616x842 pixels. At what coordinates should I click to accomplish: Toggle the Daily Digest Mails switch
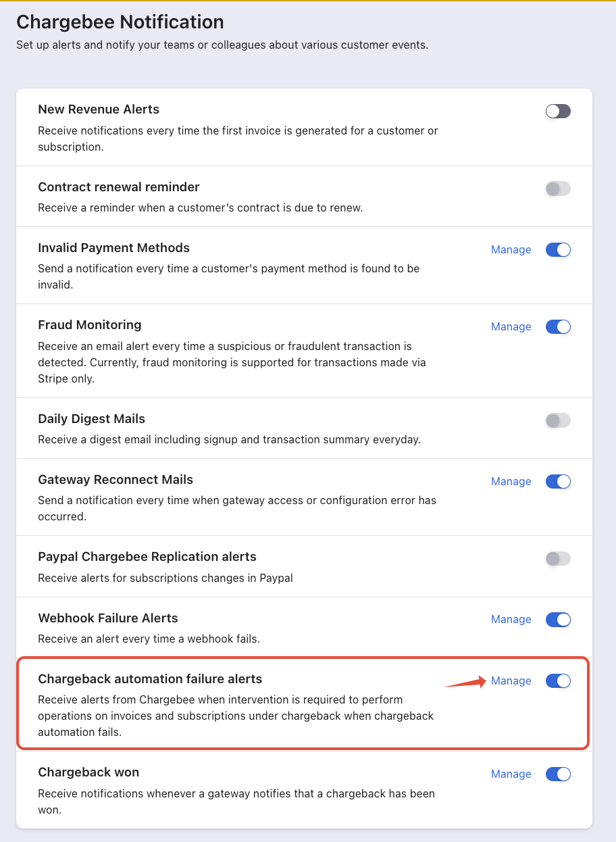coord(558,421)
